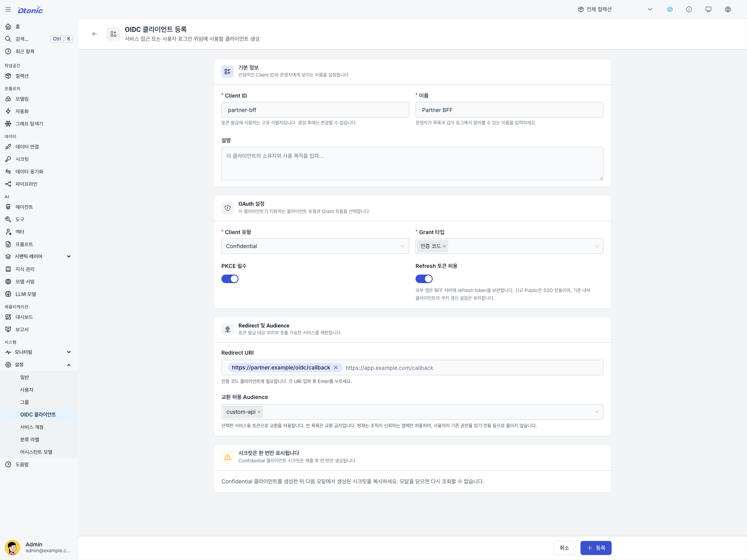Viewport: 747px width, 560px height.
Task: Go to 파이프라인 in sidebar
Action: coord(39,184)
